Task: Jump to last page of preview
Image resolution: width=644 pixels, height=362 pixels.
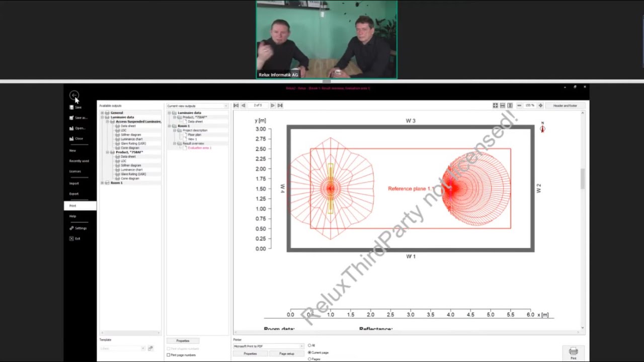Action: tap(280, 106)
